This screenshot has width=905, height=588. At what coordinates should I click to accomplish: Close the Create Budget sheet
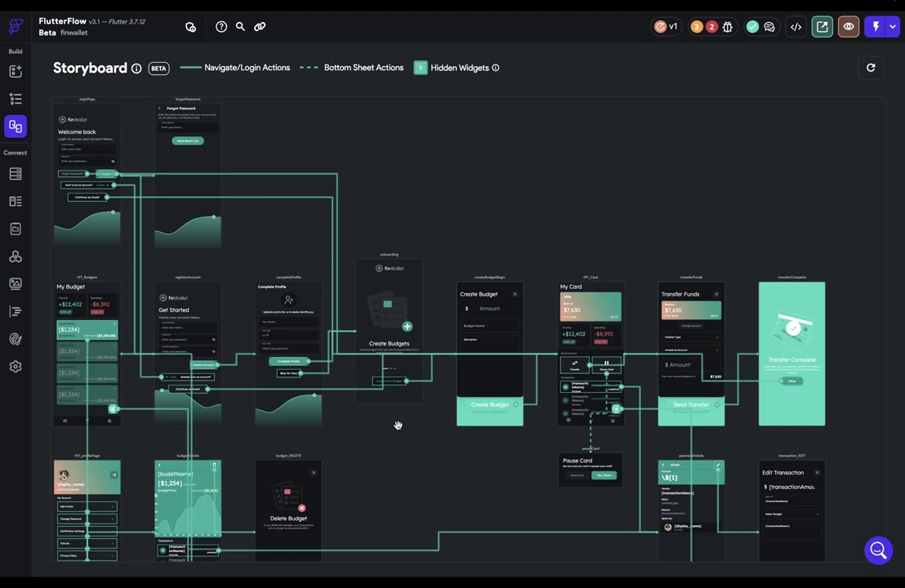click(x=515, y=294)
